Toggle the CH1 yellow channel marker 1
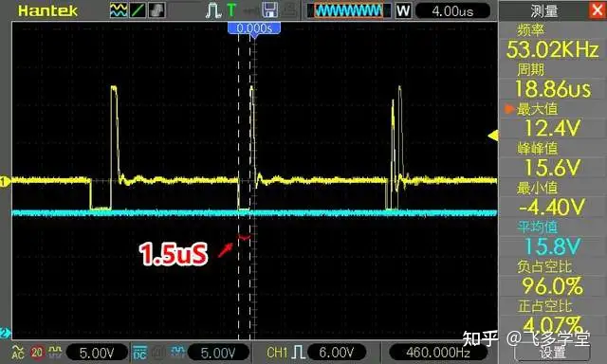 [5, 181]
